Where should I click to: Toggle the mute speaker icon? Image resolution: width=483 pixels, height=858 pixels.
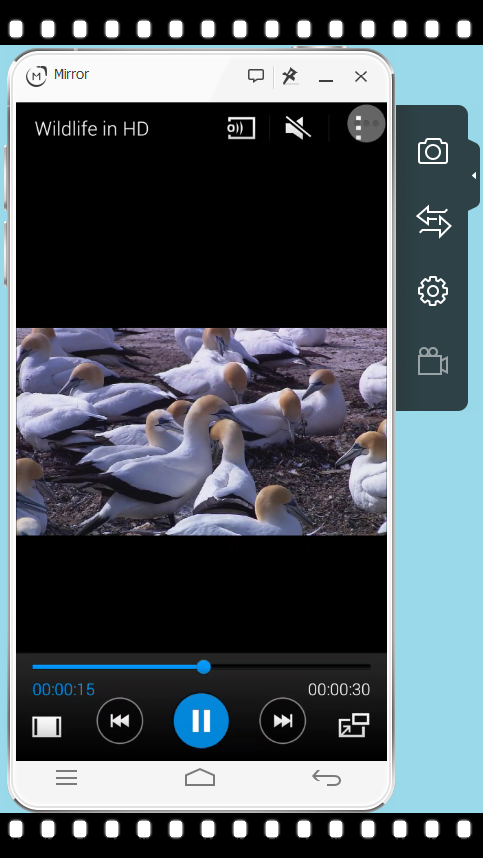[298, 129]
